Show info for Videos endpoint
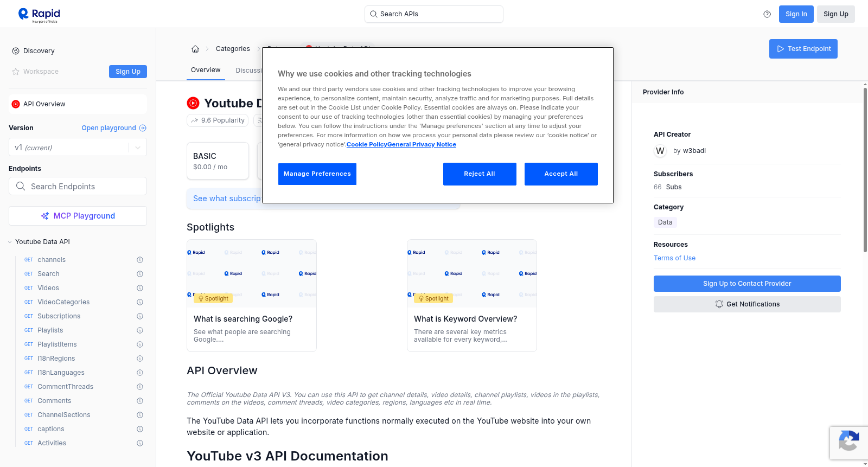The width and height of the screenshot is (868, 467). pyautogui.click(x=140, y=288)
